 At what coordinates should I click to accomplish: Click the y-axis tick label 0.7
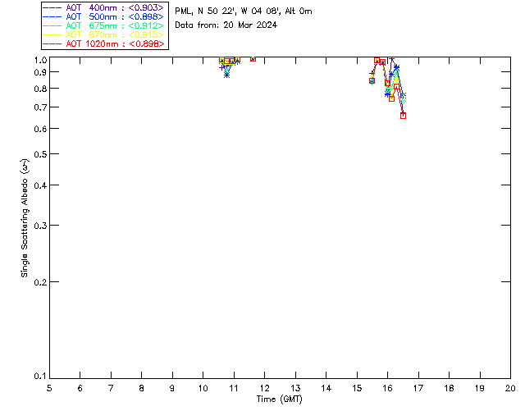(x=40, y=107)
